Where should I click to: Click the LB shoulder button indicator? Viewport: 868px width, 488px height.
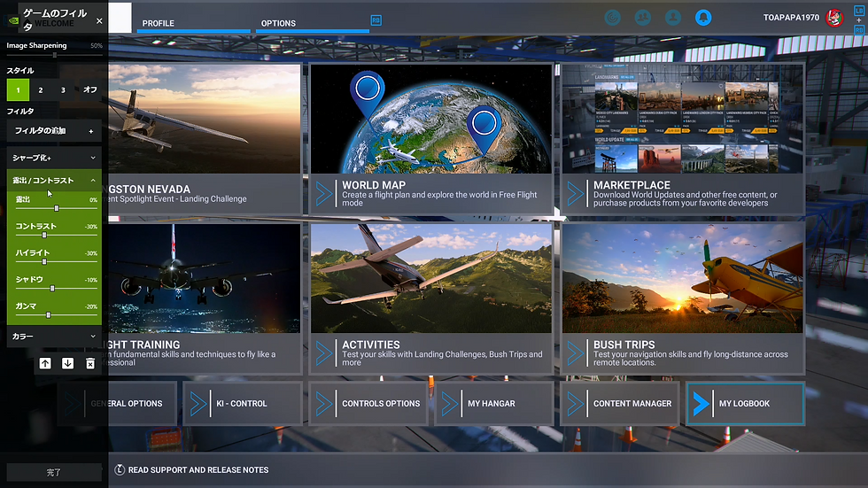[x=858, y=10]
